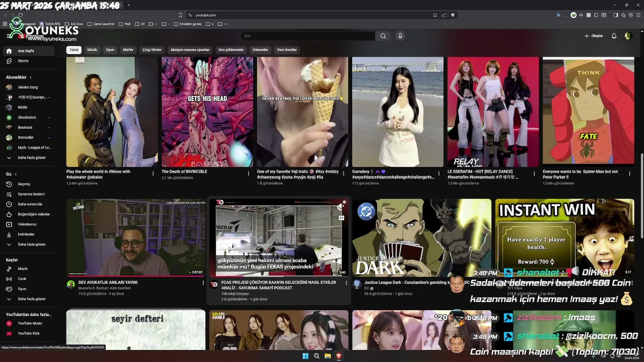Click the voice search microphone icon
Image resolution: width=644 pixels, height=362 pixels.
click(x=400, y=36)
